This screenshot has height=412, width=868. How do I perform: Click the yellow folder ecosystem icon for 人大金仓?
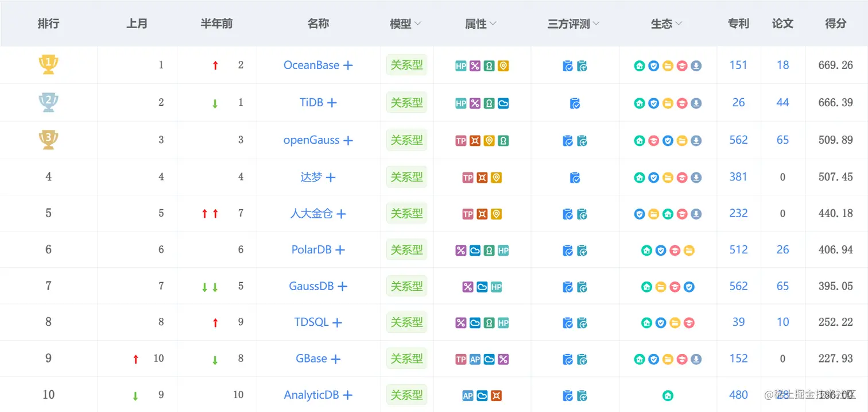(x=653, y=214)
